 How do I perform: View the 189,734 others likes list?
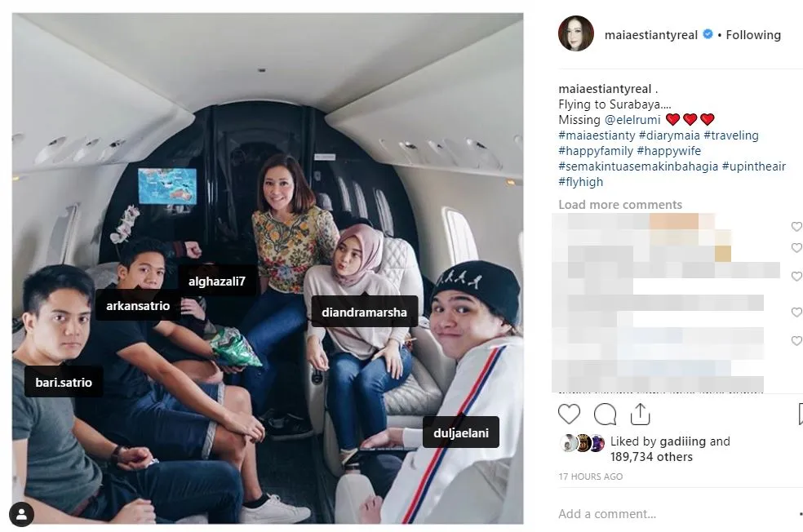tap(651, 456)
